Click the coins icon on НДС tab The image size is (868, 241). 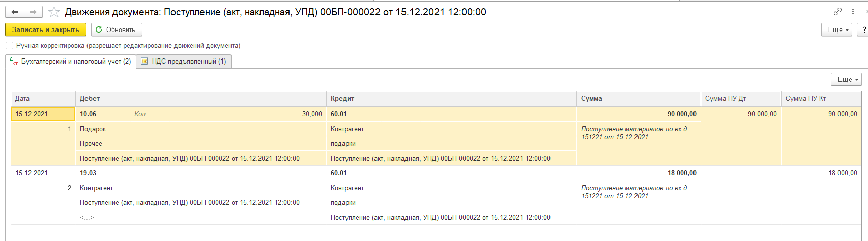pos(144,61)
